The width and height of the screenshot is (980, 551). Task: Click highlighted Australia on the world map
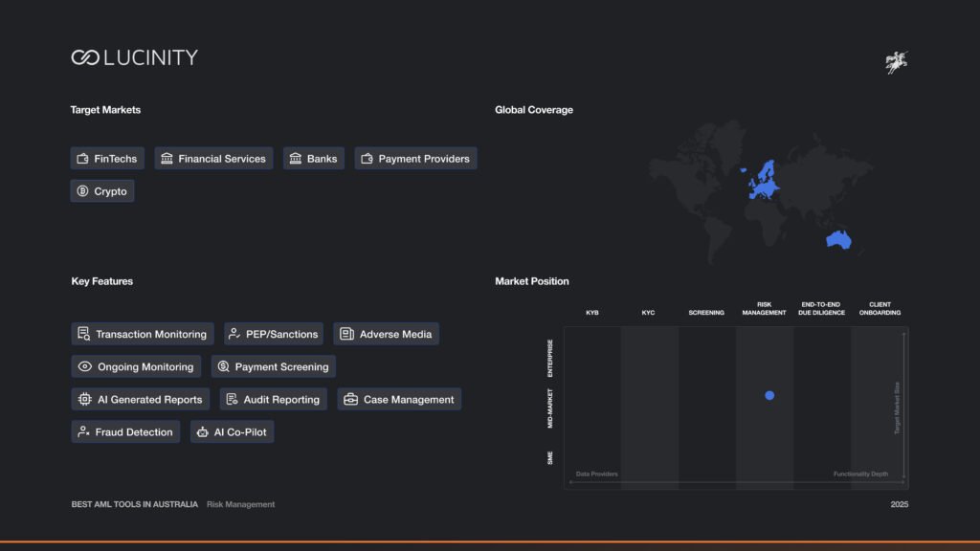[x=838, y=240]
